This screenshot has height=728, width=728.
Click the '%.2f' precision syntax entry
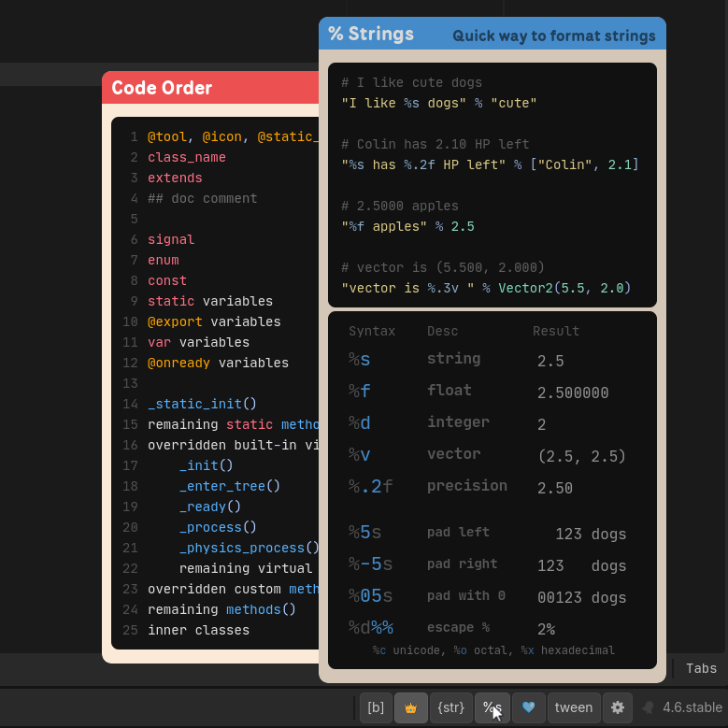(370, 486)
